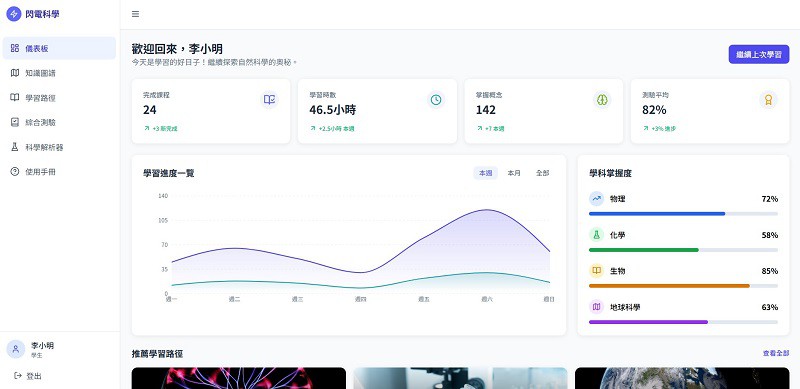Open the 學習路徑 menu item
The image size is (800, 389).
coord(59,98)
